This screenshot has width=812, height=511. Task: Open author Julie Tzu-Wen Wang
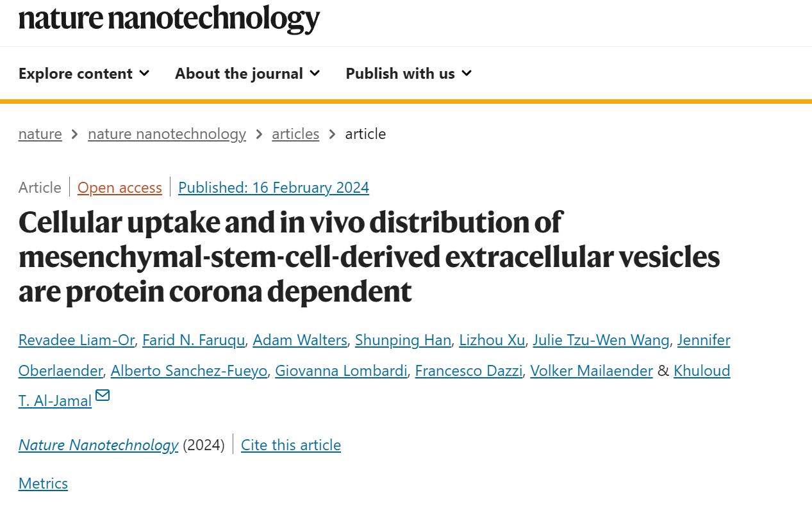point(601,340)
